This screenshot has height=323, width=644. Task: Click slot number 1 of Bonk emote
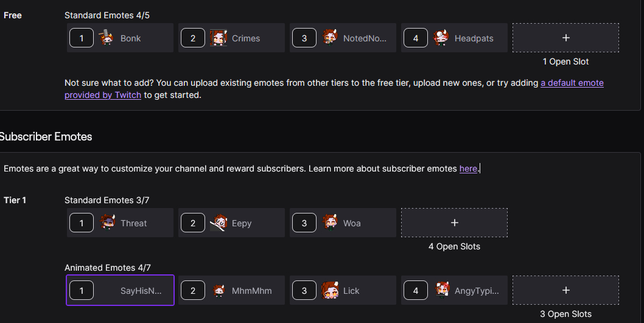pos(82,38)
